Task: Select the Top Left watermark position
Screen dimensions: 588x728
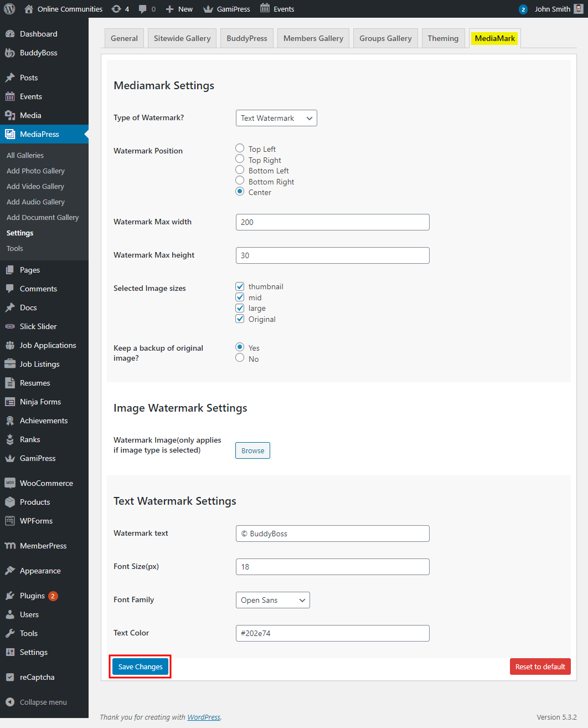Action: (240, 148)
